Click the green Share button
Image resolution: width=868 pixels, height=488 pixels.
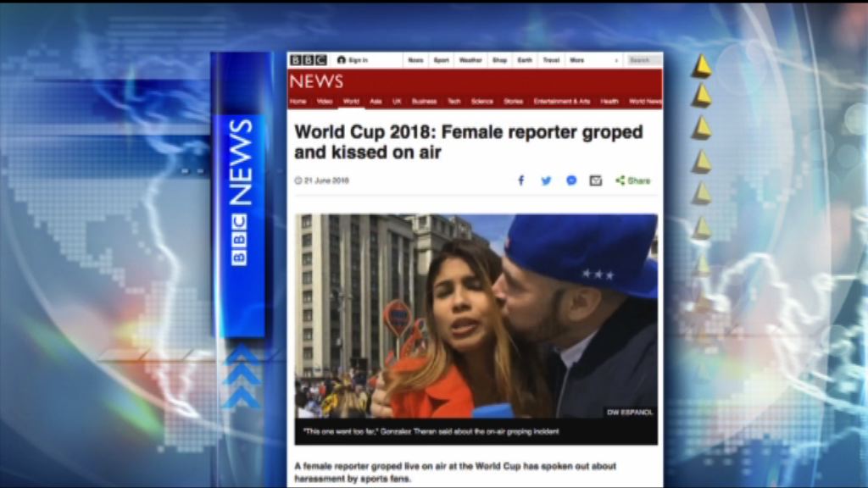[633, 180]
